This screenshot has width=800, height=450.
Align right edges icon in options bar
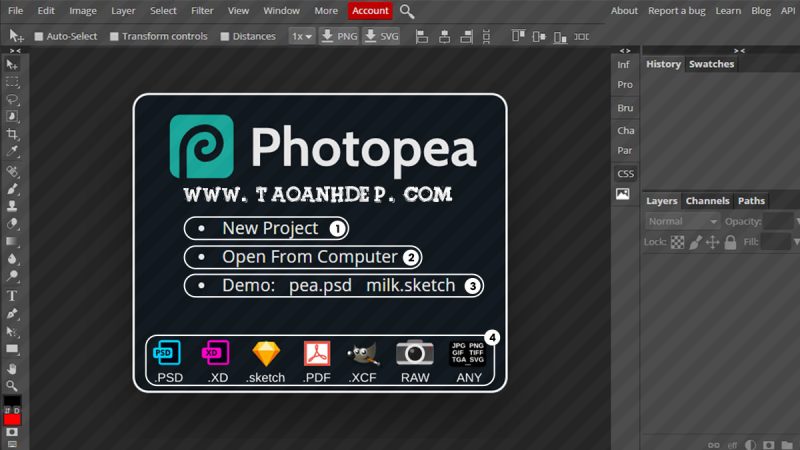tap(466, 36)
